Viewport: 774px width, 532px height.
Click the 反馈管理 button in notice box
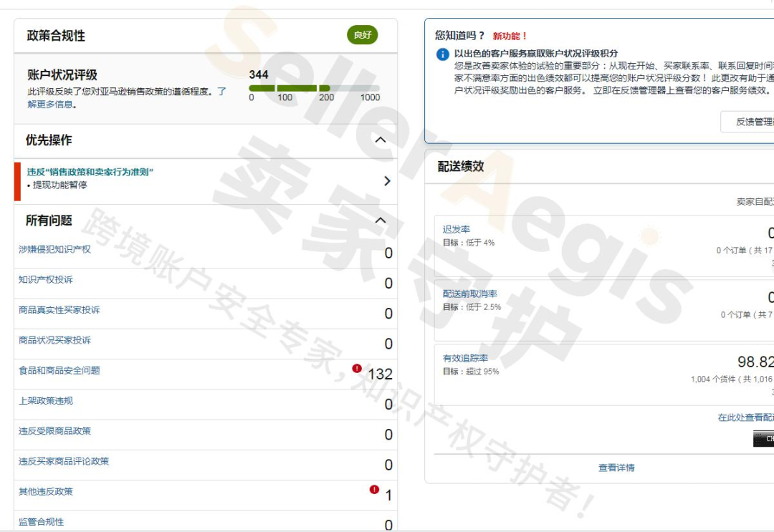(747, 122)
